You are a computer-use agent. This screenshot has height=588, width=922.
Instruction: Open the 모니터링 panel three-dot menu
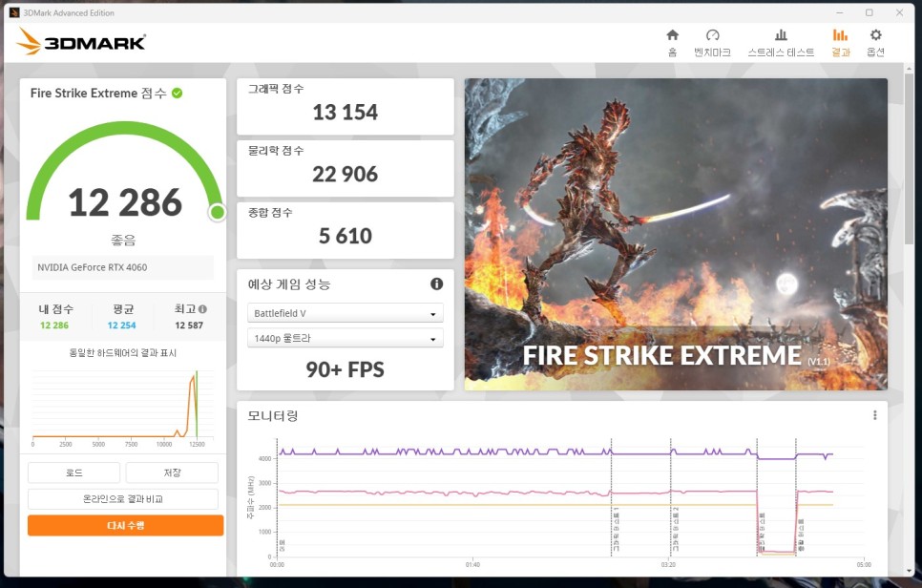click(x=874, y=415)
